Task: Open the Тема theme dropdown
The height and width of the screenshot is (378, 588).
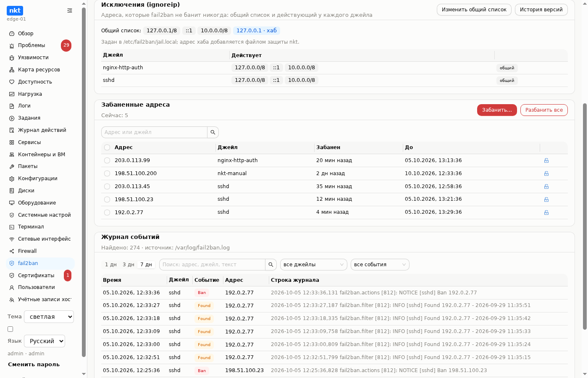Action: pyautogui.click(x=49, y=317)
